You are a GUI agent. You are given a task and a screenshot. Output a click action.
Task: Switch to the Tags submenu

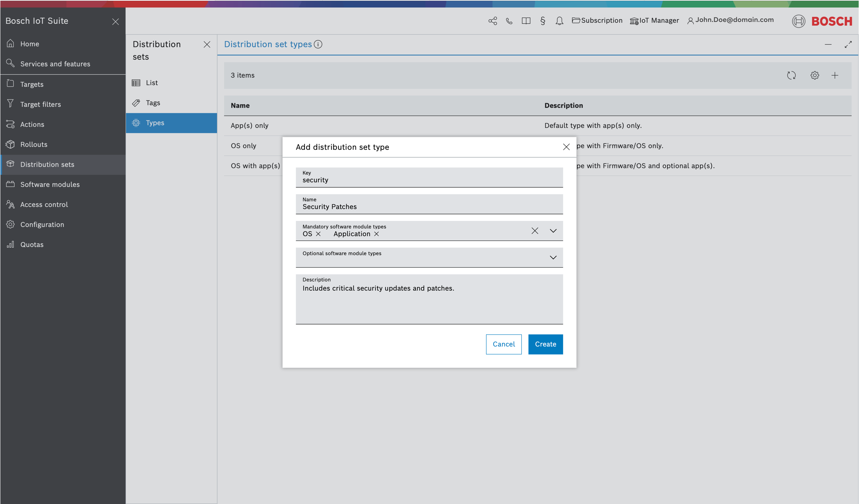153,103
